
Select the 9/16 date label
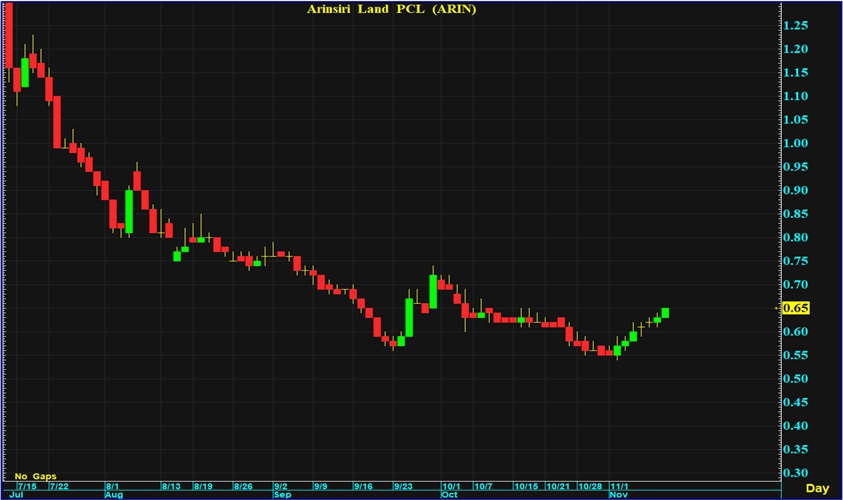coord(363,486)
